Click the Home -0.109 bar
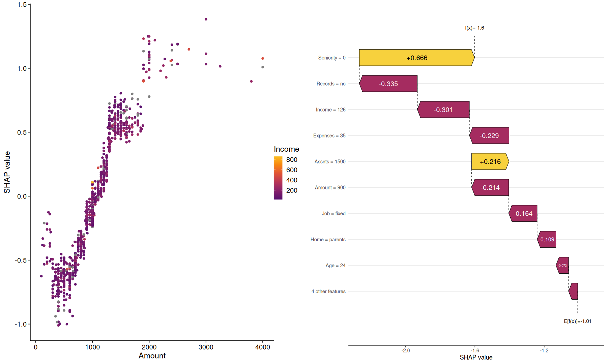 [x=547, y=239]
